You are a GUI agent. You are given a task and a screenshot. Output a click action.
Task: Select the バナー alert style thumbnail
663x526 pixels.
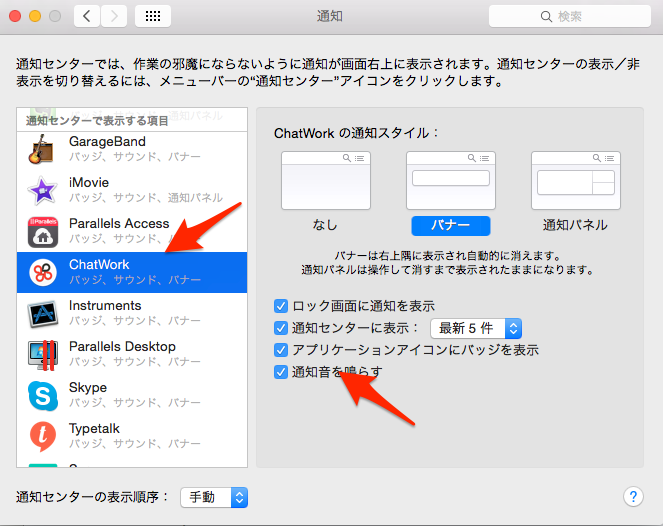pos(451,180)
